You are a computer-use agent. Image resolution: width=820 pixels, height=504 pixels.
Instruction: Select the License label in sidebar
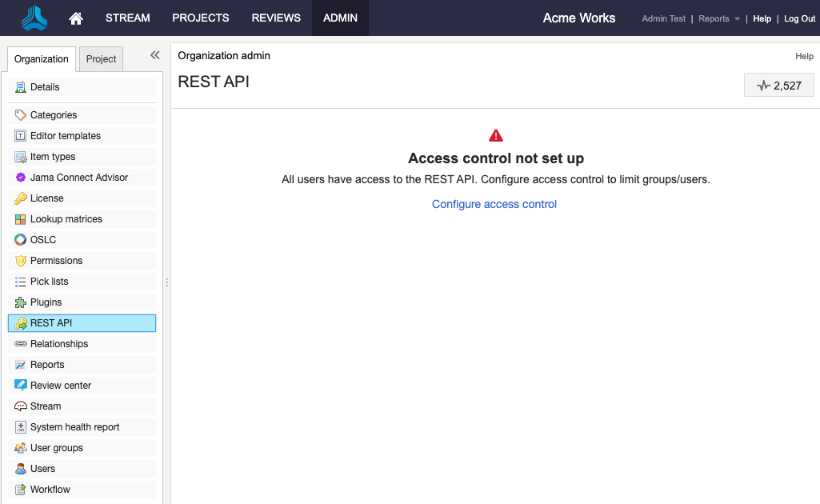[x=47, y=198]
